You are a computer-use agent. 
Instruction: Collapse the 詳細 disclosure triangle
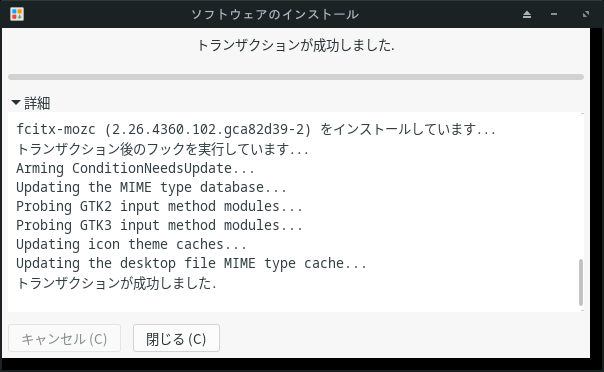click(16, 102)
